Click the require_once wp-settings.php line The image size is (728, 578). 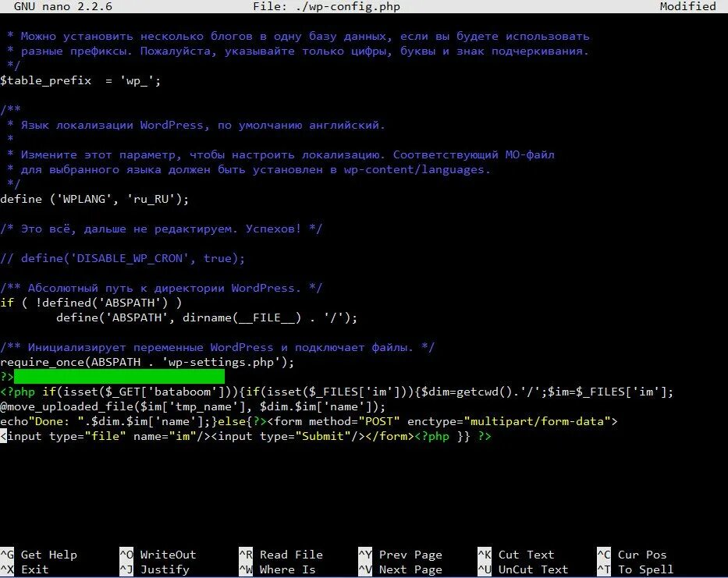pyautogui.click(x=147, y=362)
